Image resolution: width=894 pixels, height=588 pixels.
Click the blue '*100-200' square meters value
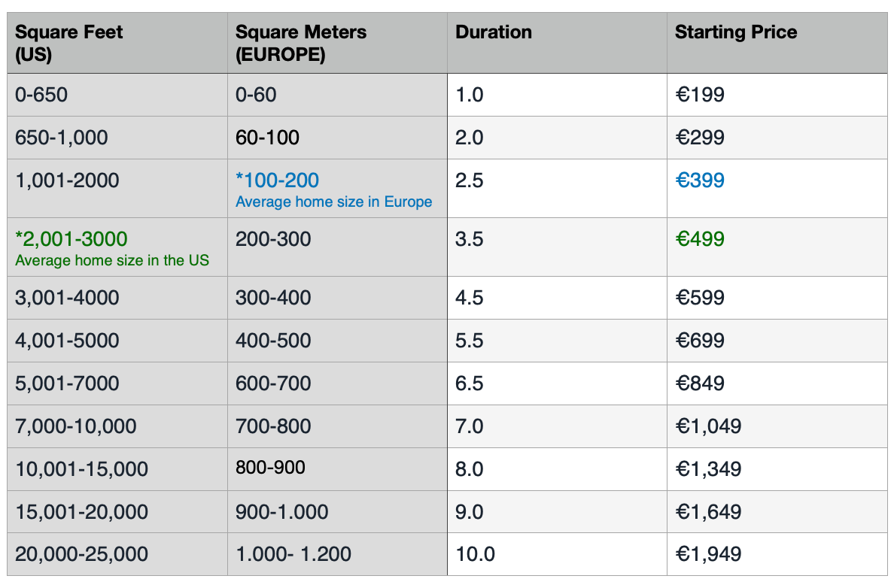(277, 180)
